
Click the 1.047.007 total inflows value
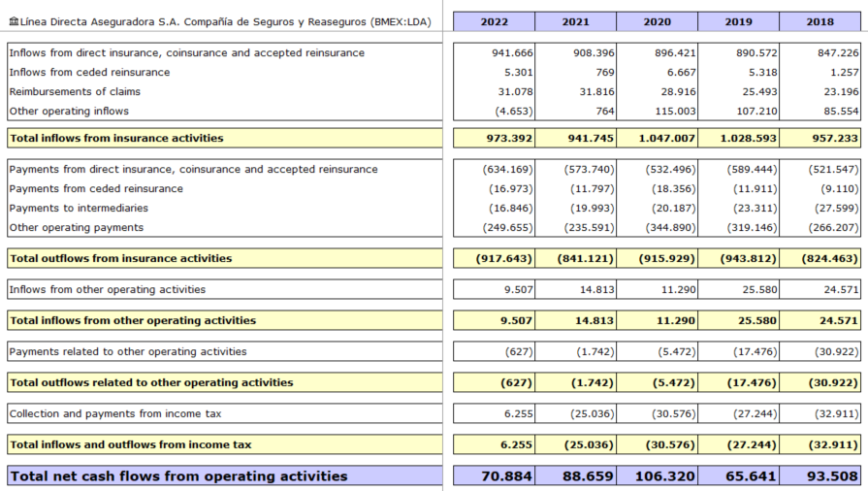tap(666, 138)
